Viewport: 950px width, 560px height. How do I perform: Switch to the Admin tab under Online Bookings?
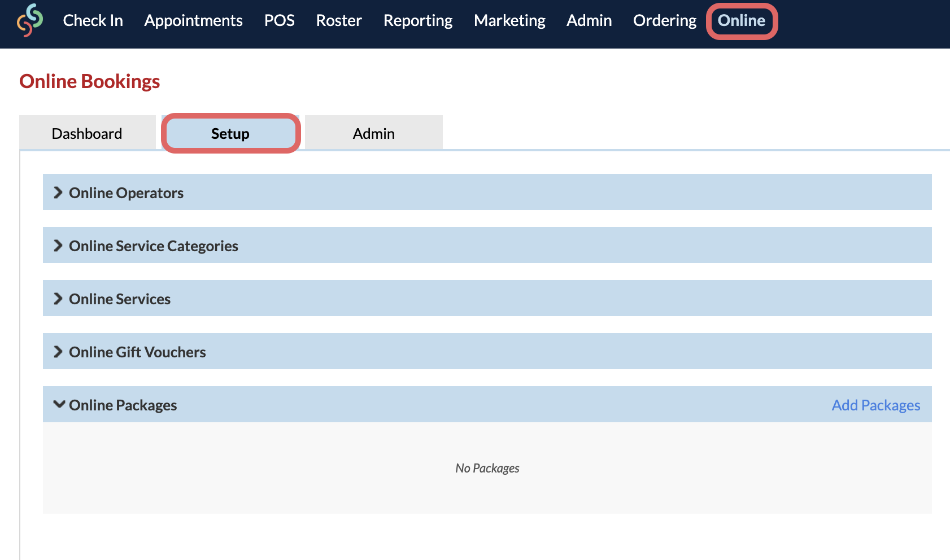click(x=374, y=133)
